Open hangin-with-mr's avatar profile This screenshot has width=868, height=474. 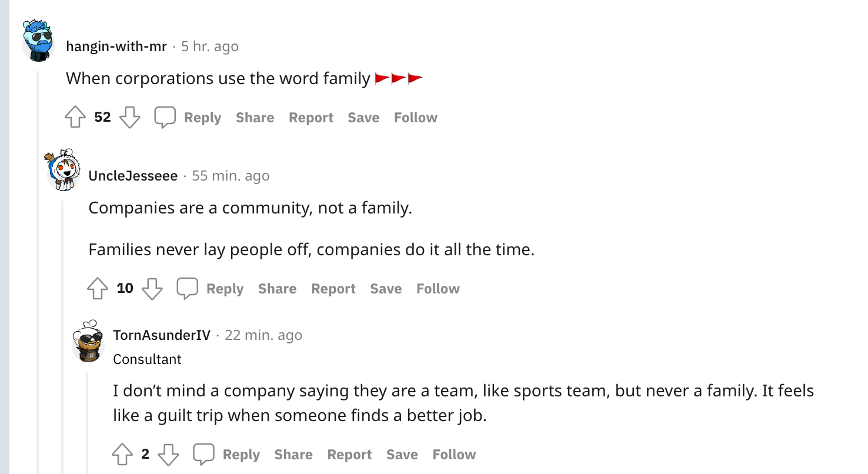[39, 41]
